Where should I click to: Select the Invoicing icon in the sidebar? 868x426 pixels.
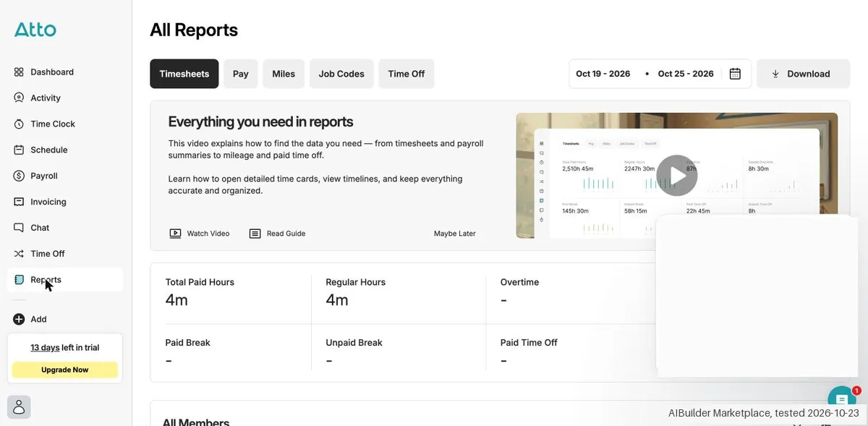19,202
